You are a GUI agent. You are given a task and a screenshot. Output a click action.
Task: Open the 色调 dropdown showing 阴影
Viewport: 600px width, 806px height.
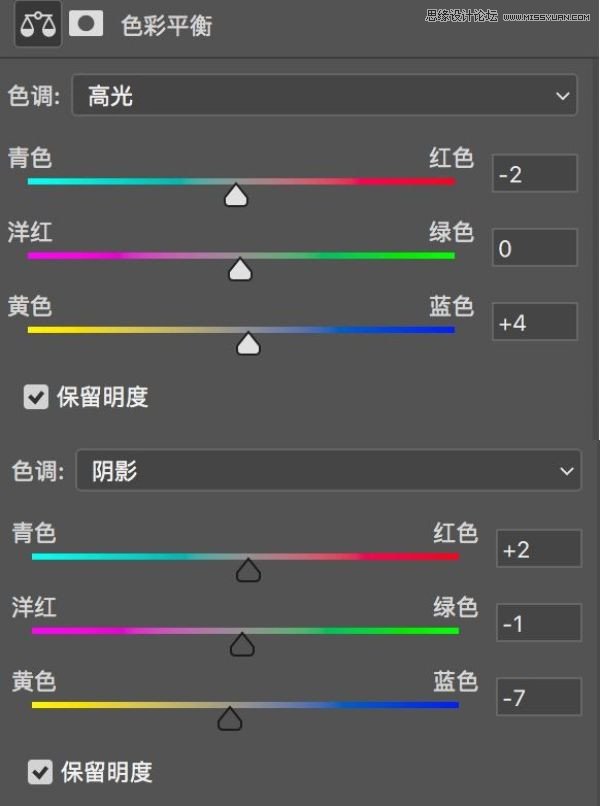pos(328,470)
